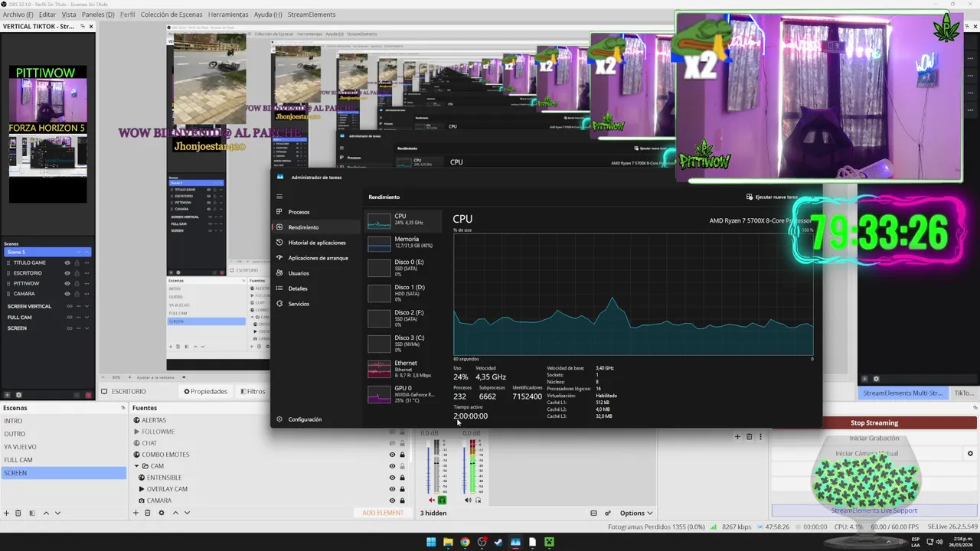
Task: Open the Herramientas menu
Action: (228, 15)
